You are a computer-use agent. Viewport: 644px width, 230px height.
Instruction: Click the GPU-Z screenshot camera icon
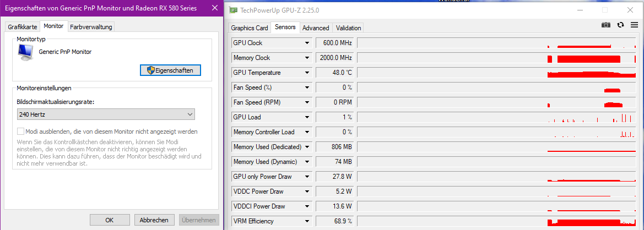(x=606, y=25)
